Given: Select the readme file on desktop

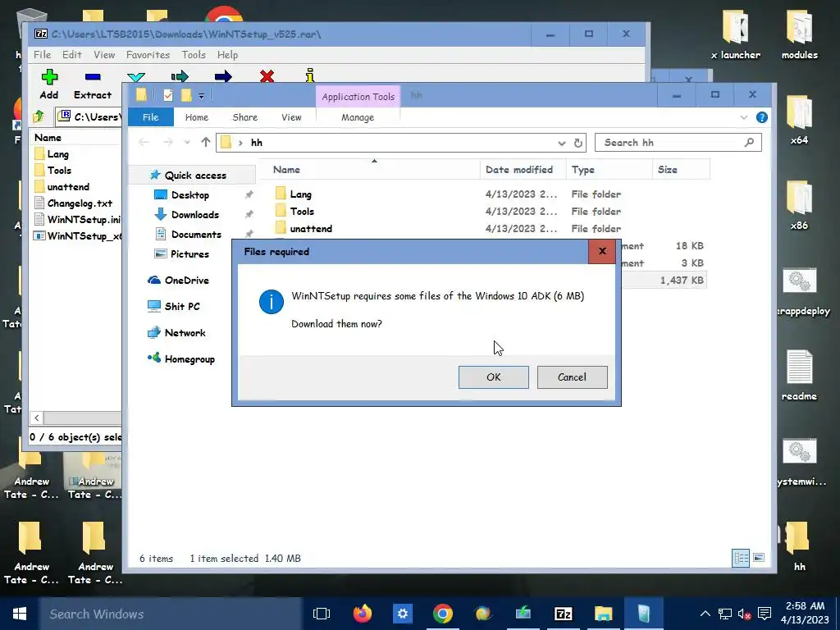Looking at the screenshot, I should (x=799, y=376).
